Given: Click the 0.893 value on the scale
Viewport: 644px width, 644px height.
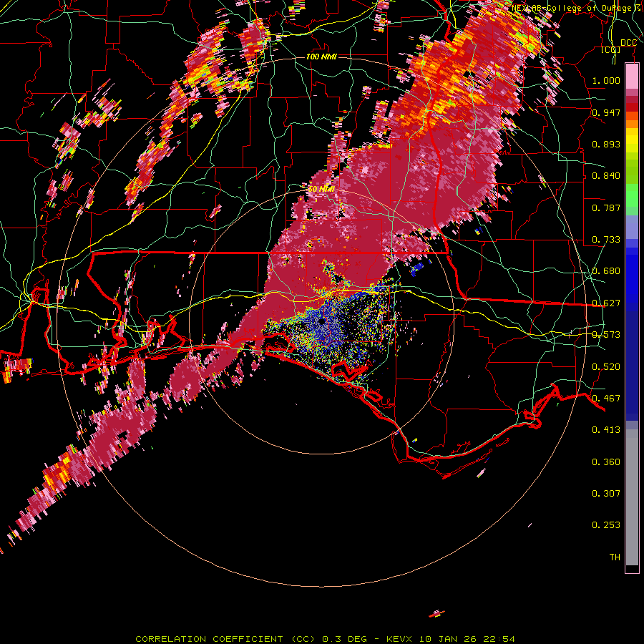Looking at the screenshot, I should 606,144.
